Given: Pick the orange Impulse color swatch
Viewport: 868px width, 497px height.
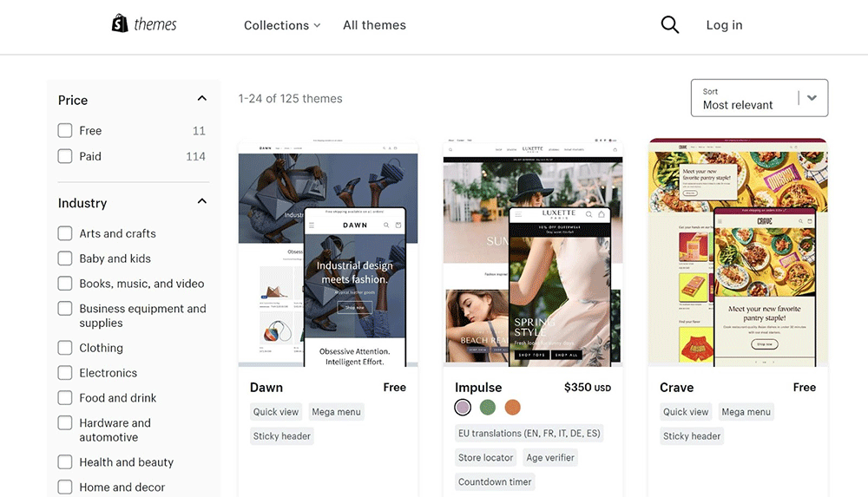Looking at the screenshot, I should coord(512,407).
